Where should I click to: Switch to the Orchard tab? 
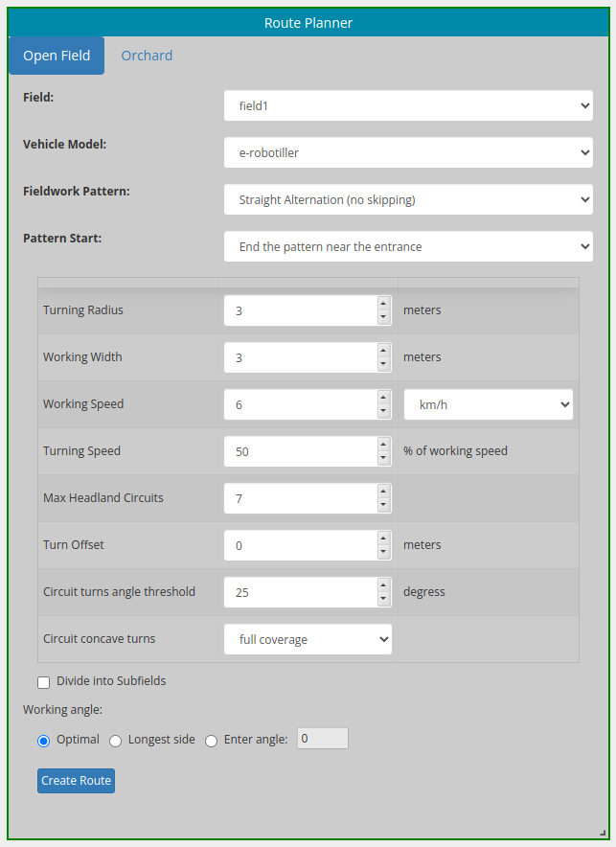(147, 56)
